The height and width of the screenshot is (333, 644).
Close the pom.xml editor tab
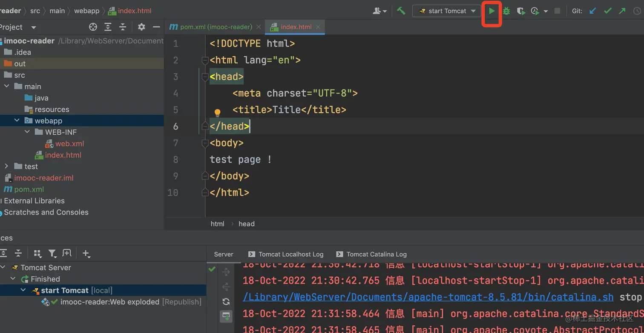(258, 27)
